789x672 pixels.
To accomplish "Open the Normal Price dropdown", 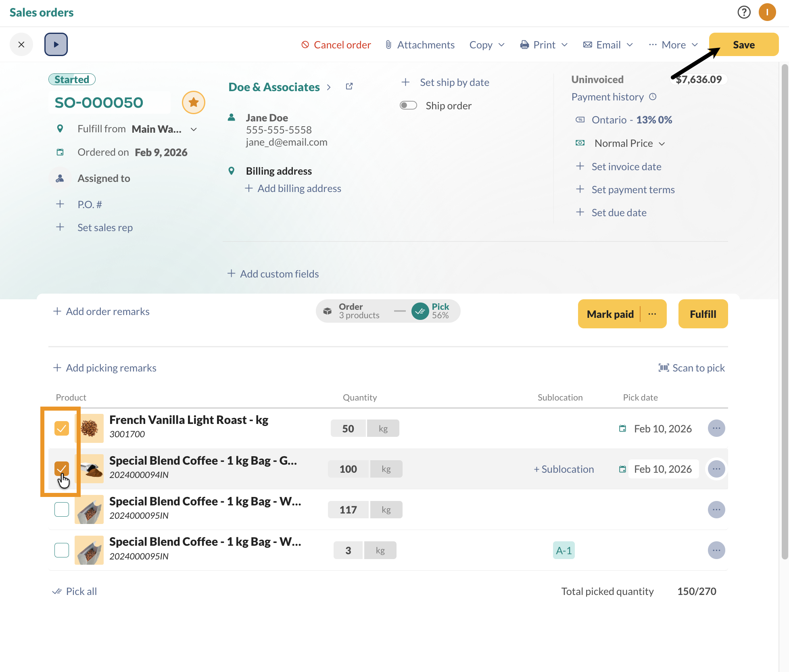I will pos(628,143).
